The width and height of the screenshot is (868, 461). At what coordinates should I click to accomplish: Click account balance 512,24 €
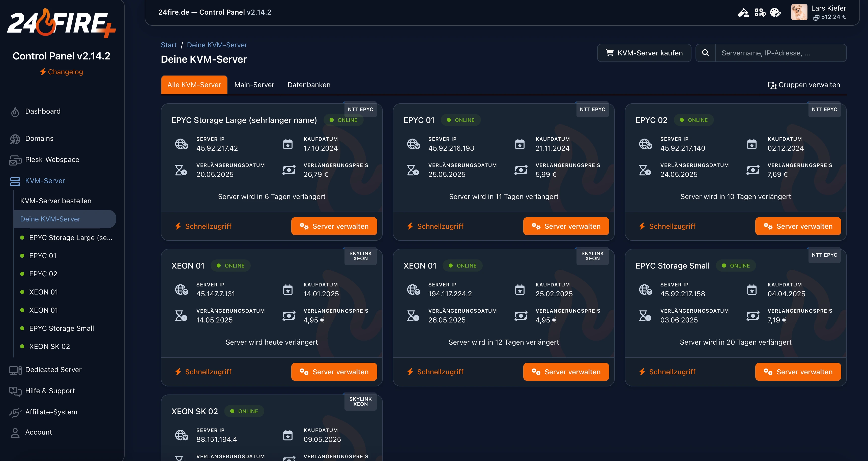tap(830, 17)
